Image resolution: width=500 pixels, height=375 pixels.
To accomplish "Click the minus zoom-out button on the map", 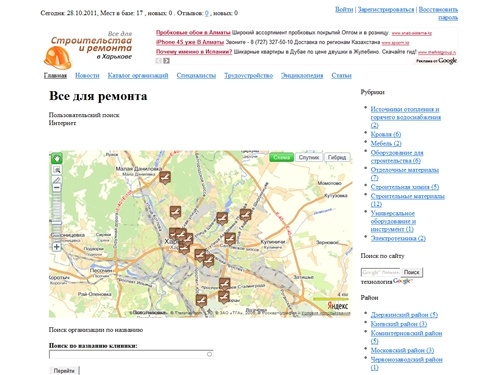I will (57, 188).
